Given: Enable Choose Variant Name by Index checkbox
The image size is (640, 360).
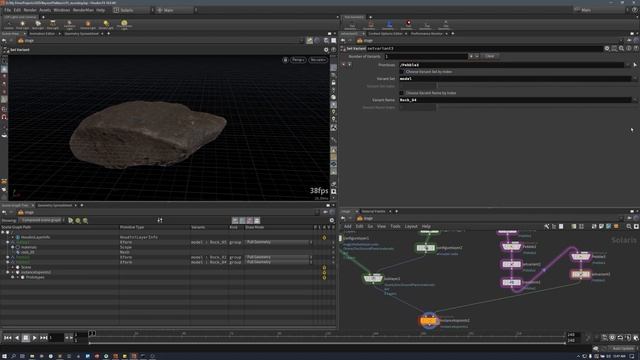Looking at the screenshot, I should click(x=402, y=93).
